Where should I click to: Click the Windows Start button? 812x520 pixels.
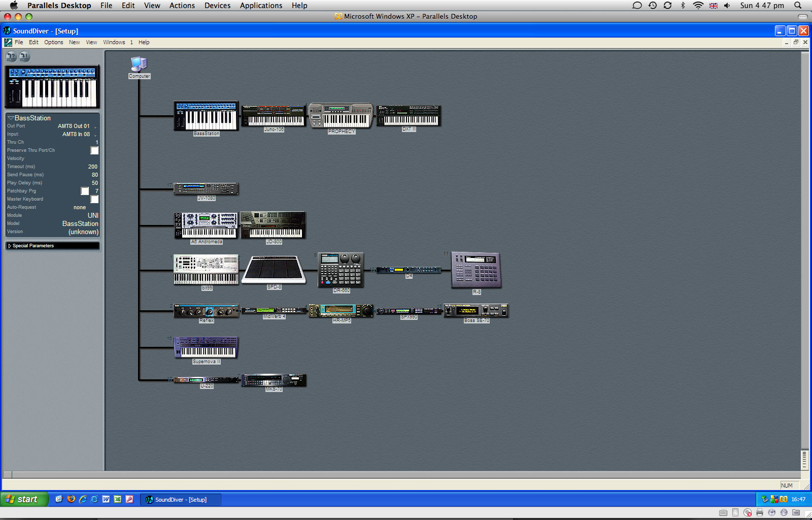coord(24,499)
